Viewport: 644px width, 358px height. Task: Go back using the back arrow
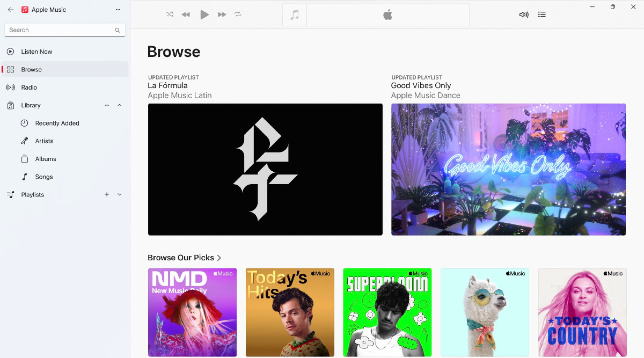(x=10, y=9)
